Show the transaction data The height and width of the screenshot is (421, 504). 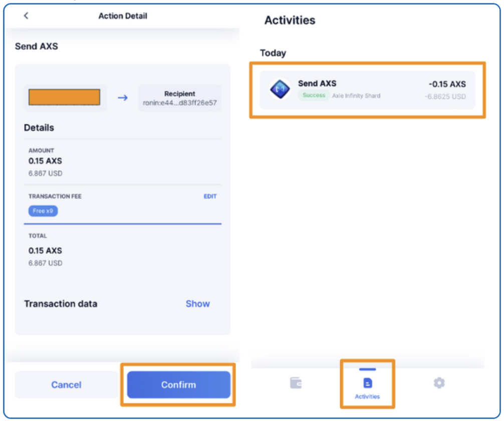tap(198, 304)
